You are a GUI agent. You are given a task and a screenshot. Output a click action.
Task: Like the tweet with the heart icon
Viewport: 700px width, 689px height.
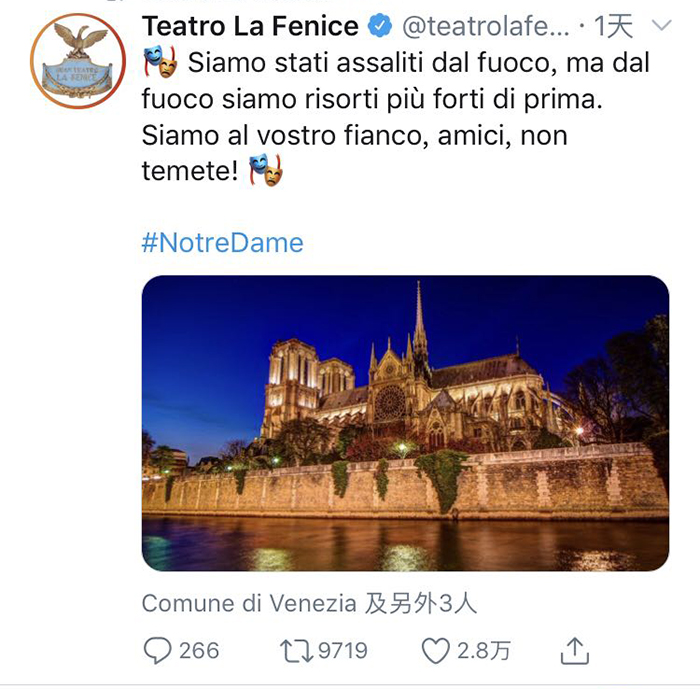coord(435,651)
